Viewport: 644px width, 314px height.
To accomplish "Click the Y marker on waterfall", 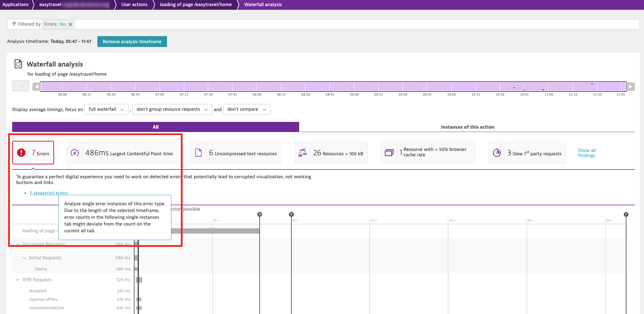I will (x=626, y=214).
